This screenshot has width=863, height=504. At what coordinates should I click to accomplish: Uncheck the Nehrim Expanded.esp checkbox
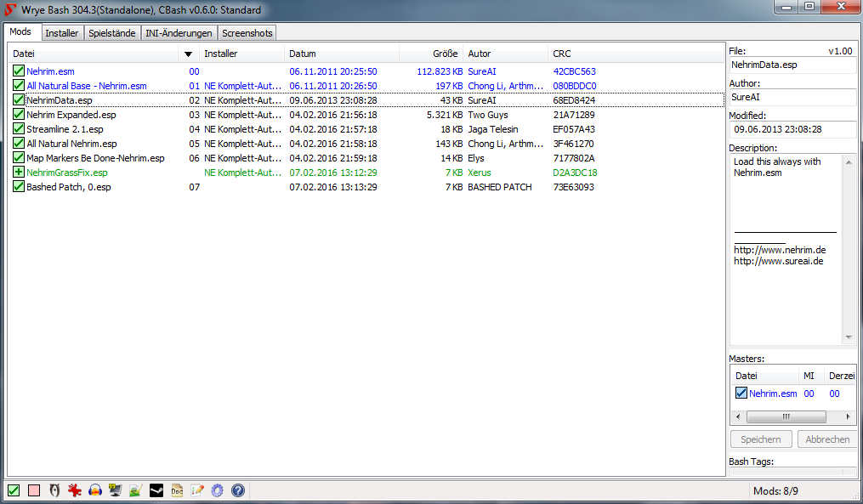(19, 115)
